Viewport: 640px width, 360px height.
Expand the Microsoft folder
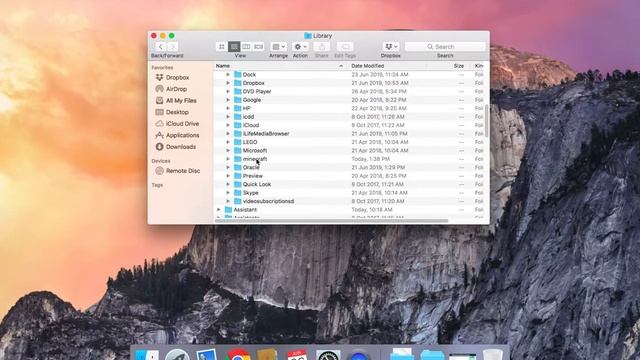pos(228,151)
